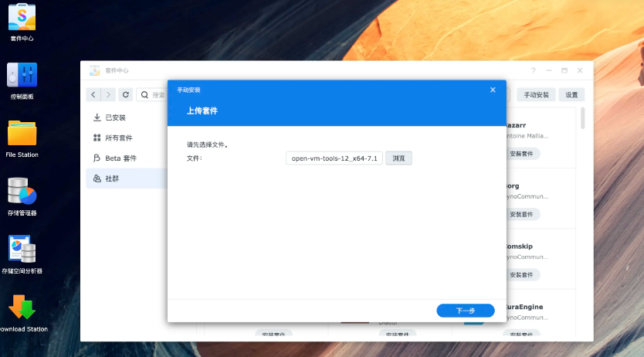Click the help question mark icon
This screenshot has height=357, width=644.
[x=533, y=70]
